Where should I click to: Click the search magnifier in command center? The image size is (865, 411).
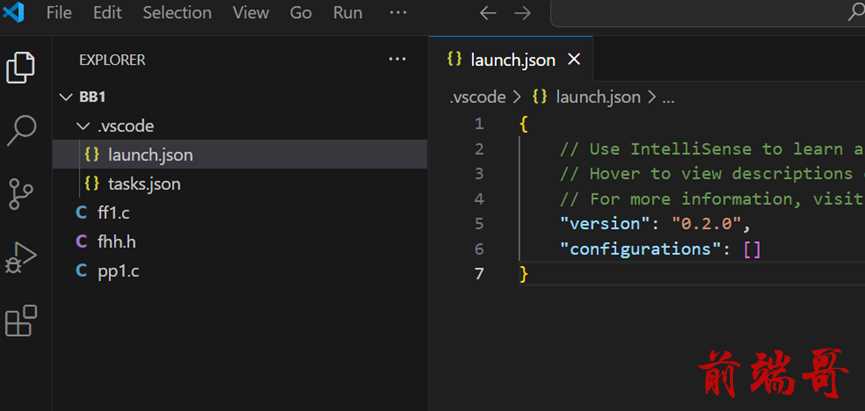(856, 12)
